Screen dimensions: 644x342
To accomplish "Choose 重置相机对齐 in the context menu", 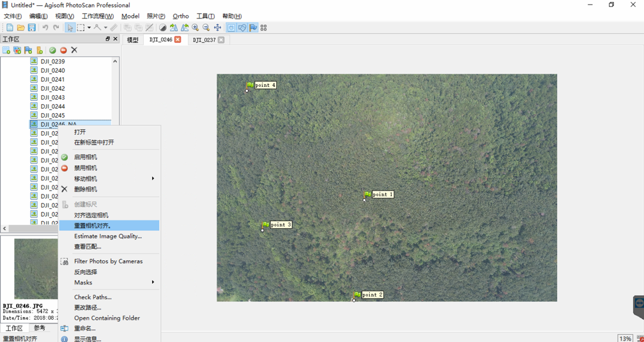I will pos(109,226).
